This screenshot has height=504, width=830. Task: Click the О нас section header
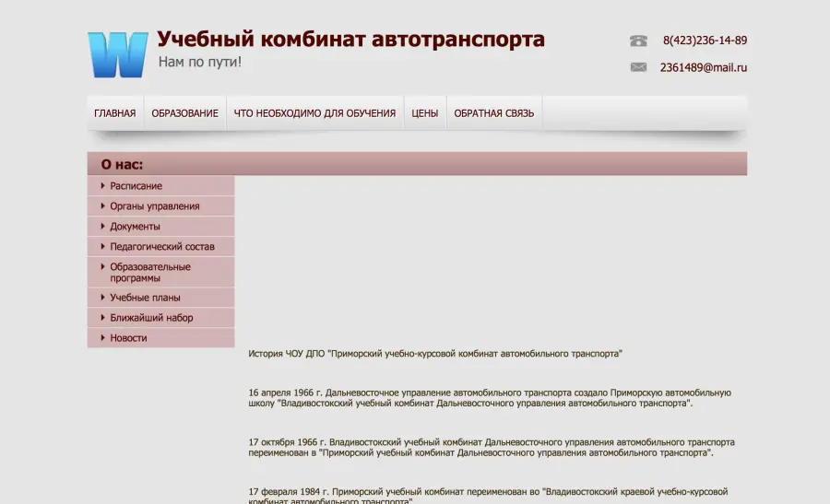point(122,164)
